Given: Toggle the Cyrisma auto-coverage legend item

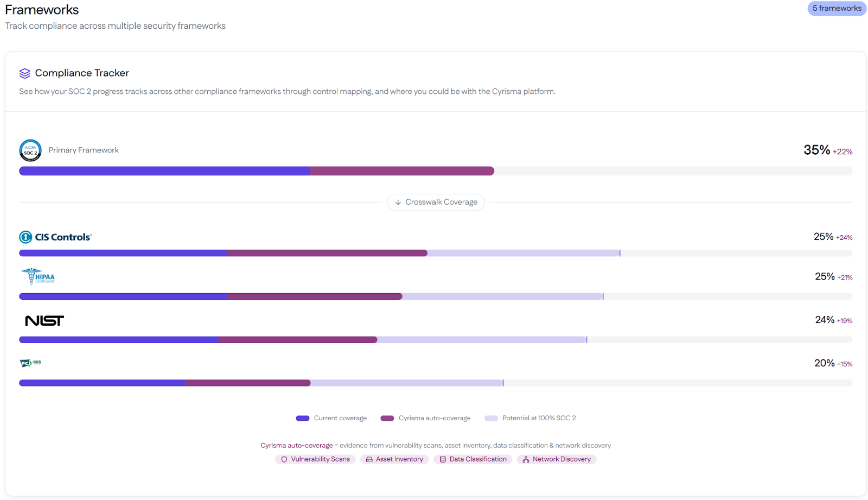Looking at the screenshot, I should click(x=387, y=418).
